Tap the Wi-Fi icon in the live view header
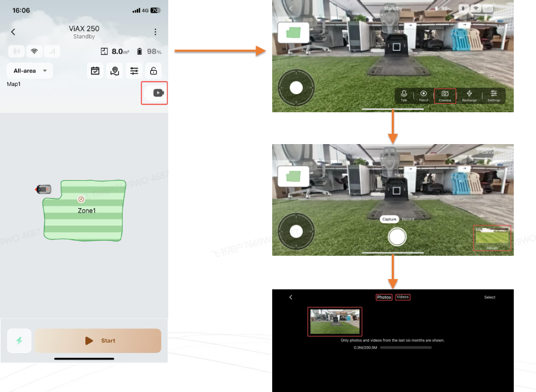536x392 pixels. (x=475, y=8)
